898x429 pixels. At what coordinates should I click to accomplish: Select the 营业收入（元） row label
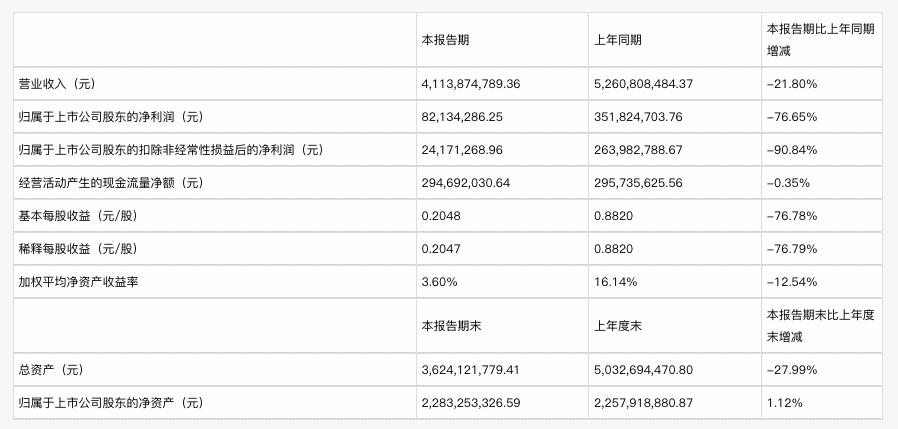[x=57, y=83]
